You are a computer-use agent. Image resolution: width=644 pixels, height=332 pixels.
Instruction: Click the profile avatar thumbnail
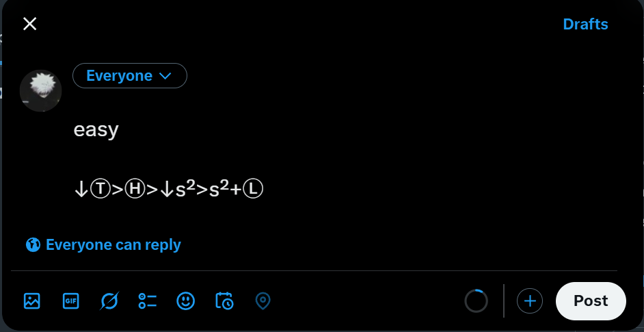(x=40, y=90)
